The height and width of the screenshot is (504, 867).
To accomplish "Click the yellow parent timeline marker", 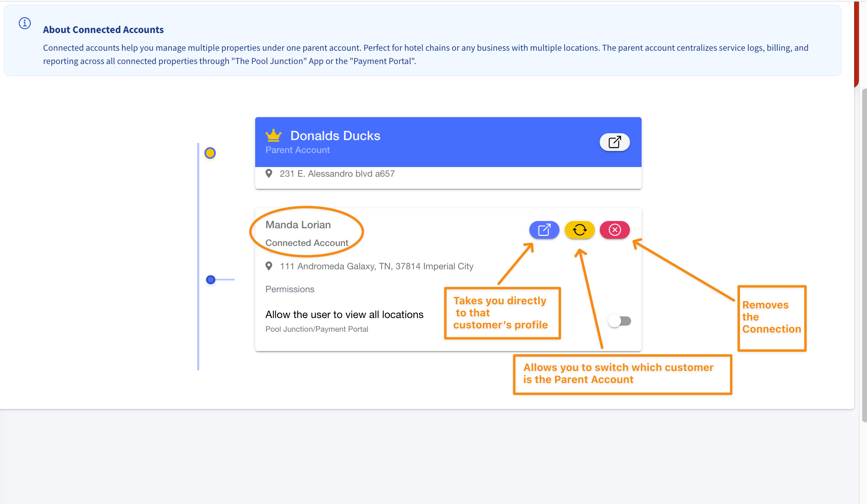I will [210, 153].
